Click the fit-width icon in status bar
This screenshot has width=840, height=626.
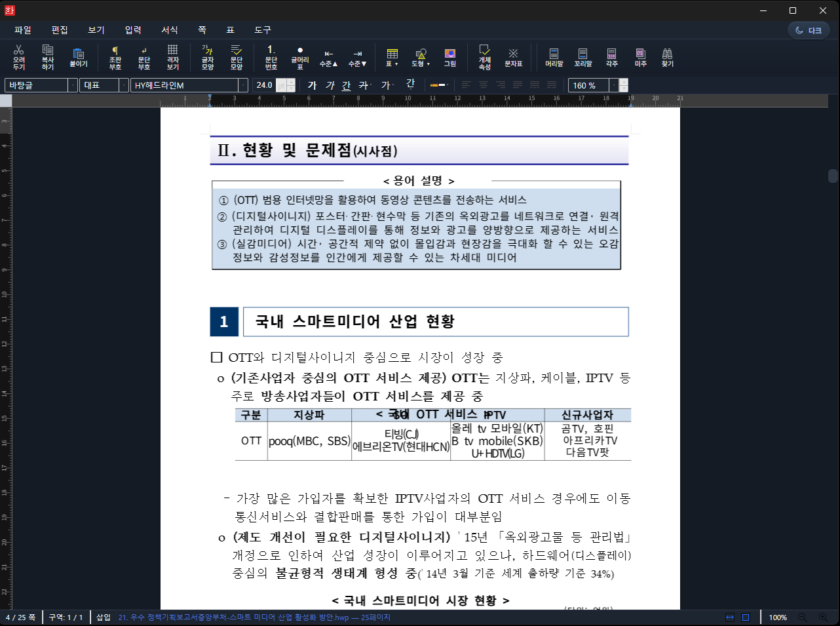730,617
